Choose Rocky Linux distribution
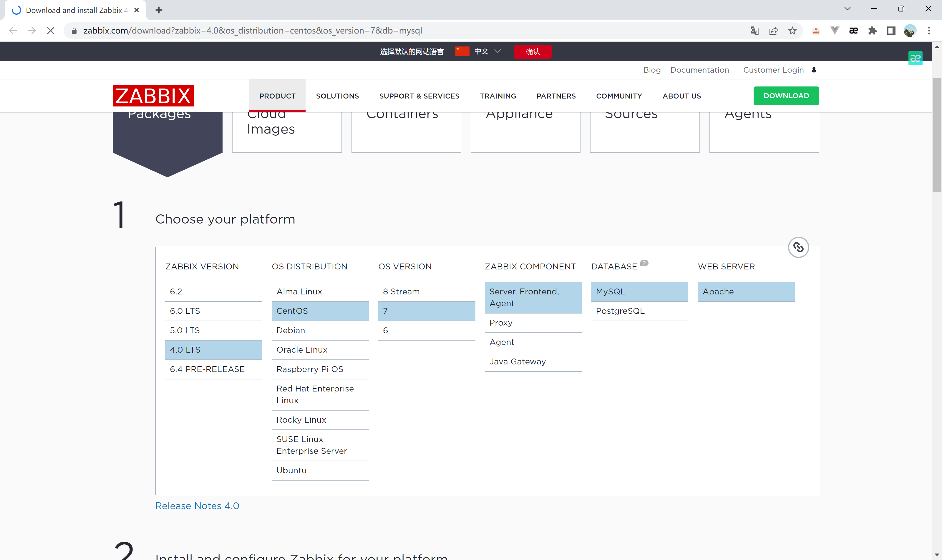942x560 pixels. tap(320, 420)
